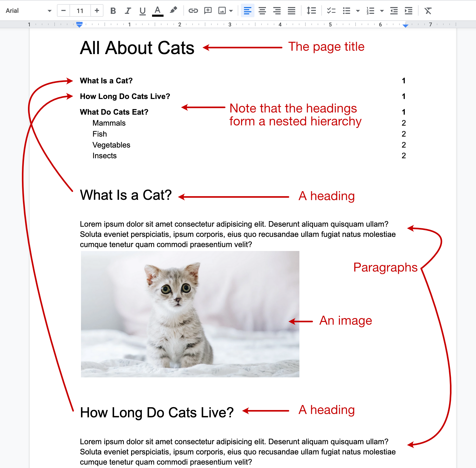Clear formatting from selected text
Viewport: 476px width, 468px height.
click(x=428, y=11)
